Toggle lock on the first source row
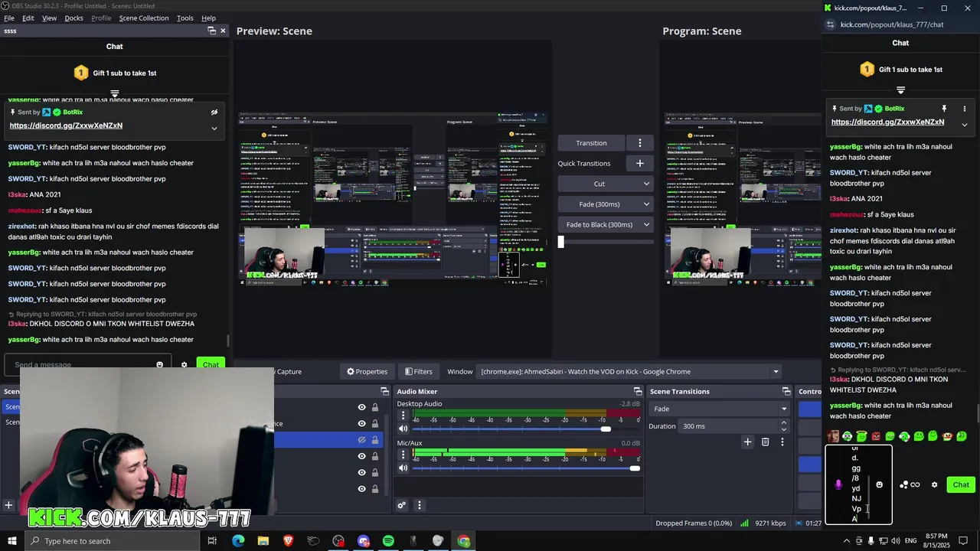The image size is (980, 551). (x=375, y=407)
